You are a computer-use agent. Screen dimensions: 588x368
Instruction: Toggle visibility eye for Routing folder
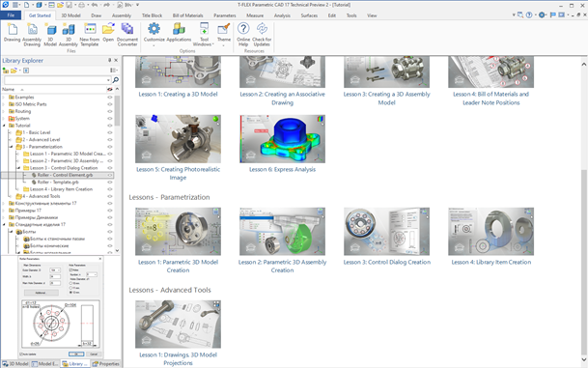(110, 111)
